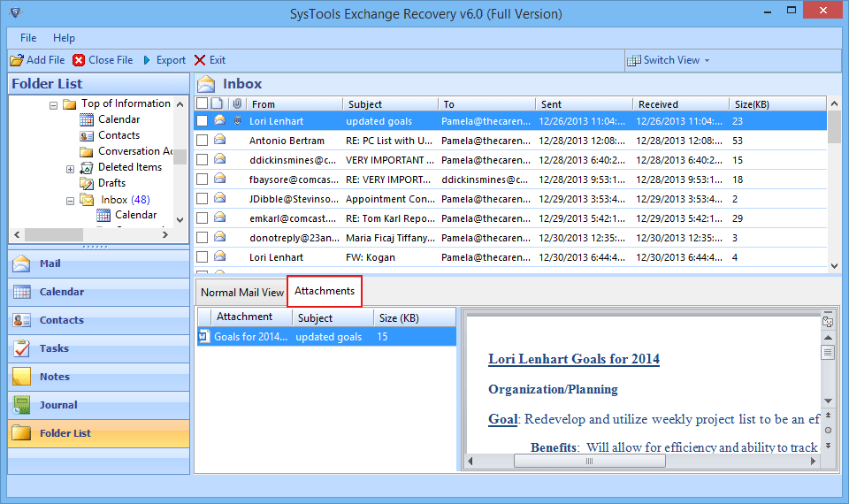849x504 pixels.
Task: Check the Antonio Bertram email checkbox
Action: [x=202, y=141]
